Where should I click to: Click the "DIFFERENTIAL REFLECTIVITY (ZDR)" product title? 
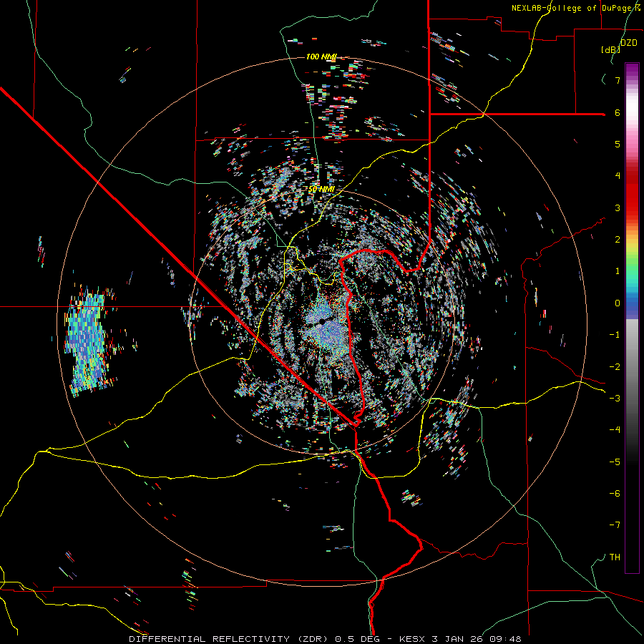coord(228,639)
